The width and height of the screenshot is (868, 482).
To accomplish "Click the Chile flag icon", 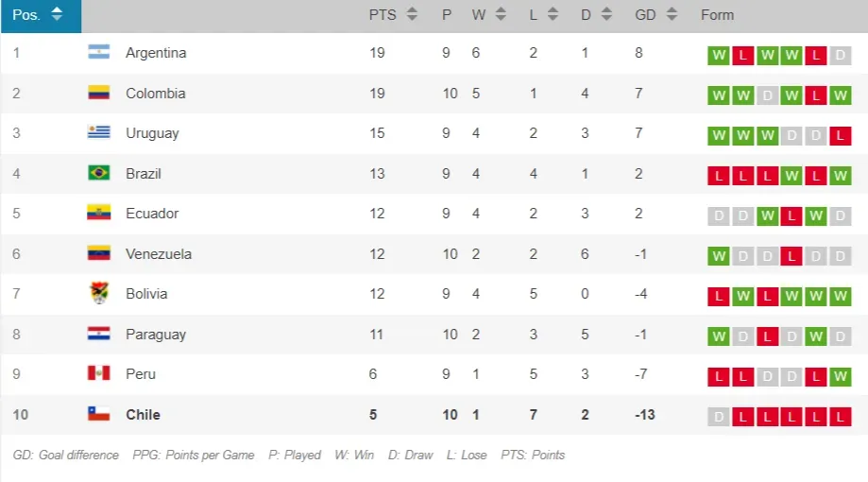I will [98, 414].
